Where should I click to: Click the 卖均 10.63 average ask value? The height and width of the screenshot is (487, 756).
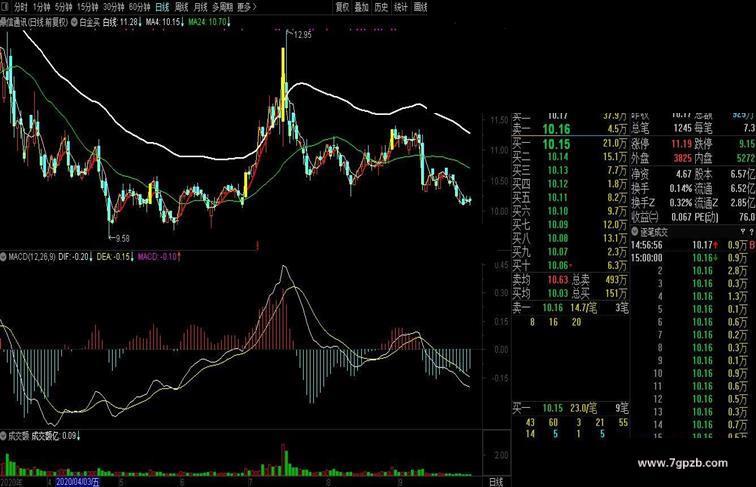click(558, 279)
